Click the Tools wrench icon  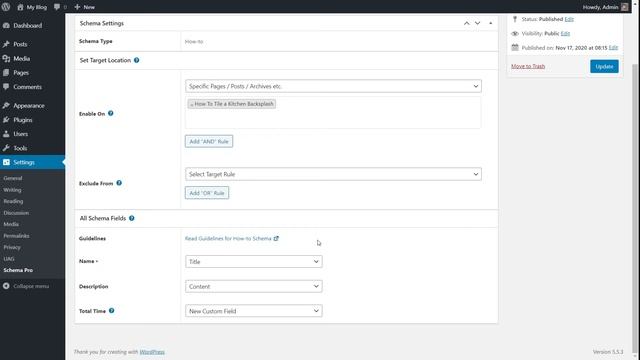(x=6, y=148)
